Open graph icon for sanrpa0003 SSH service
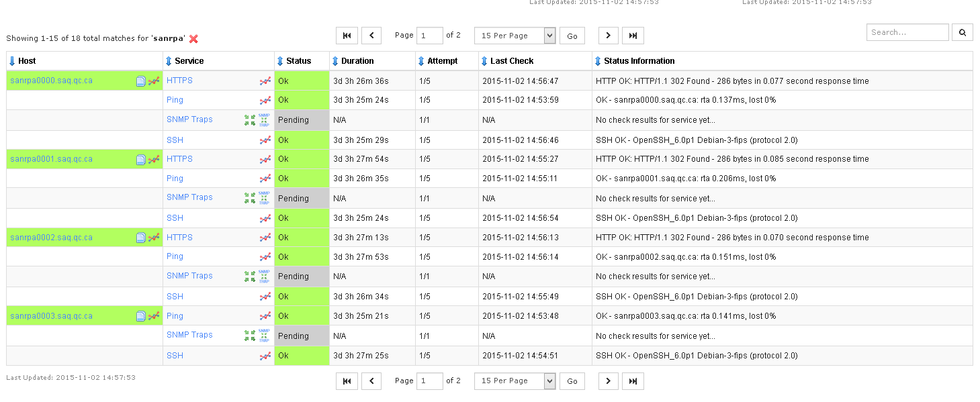Image resolution: width=980 pixels, height=402 pixels. [265, 356]
